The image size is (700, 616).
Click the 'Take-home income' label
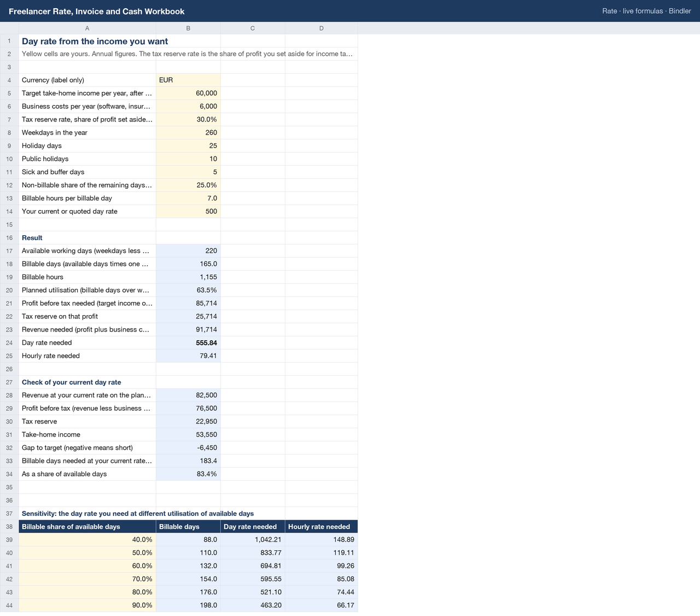click(x=51, y=434)
